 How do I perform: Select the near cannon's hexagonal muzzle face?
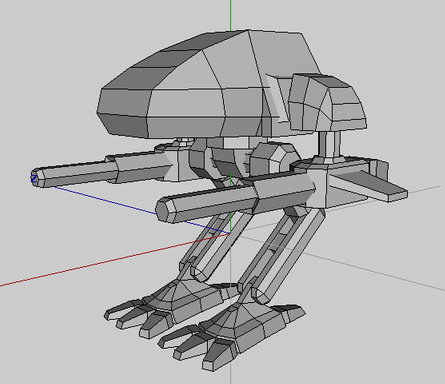point(164,210)
